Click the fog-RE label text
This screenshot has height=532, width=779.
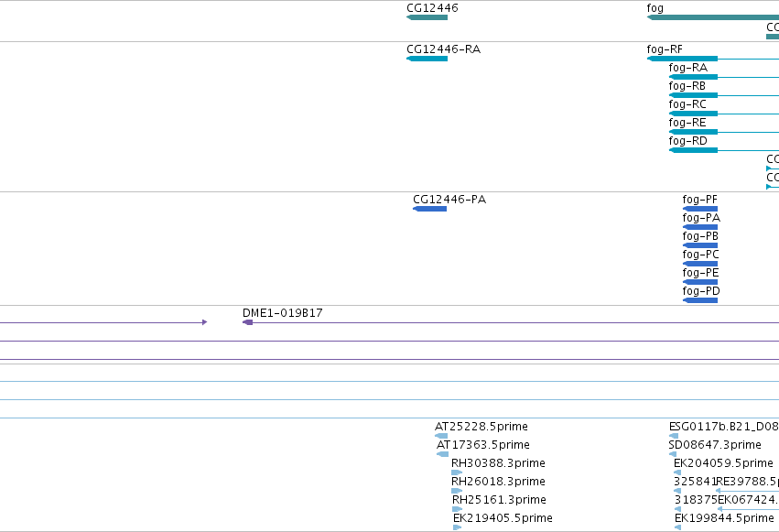(687, 123)
